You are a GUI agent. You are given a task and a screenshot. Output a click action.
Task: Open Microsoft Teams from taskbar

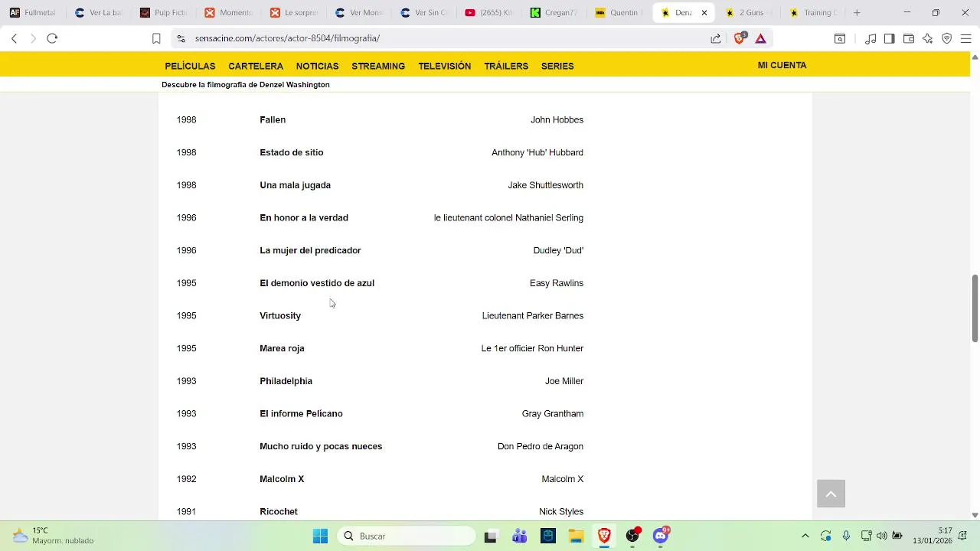[520, 536]
